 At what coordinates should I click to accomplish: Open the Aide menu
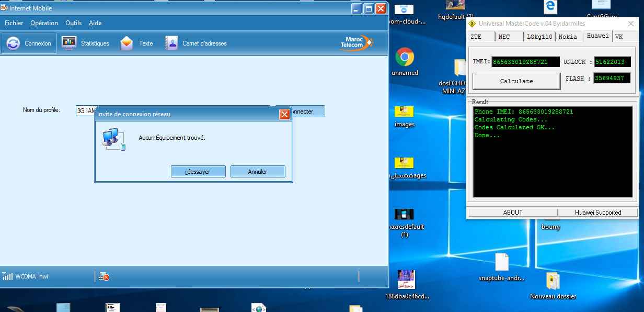tap(95, 23)
